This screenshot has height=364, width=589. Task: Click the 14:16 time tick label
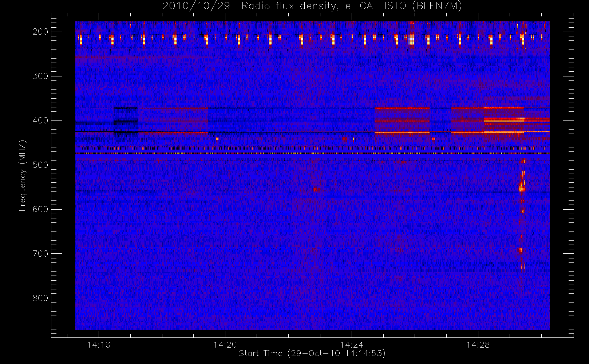coord(99,345)
